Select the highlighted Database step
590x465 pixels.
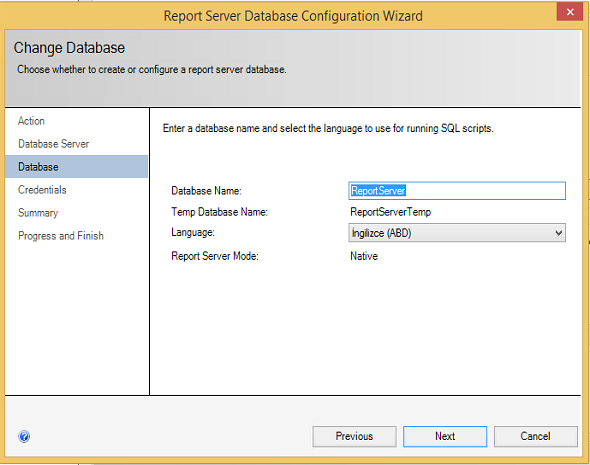point(76,167)
